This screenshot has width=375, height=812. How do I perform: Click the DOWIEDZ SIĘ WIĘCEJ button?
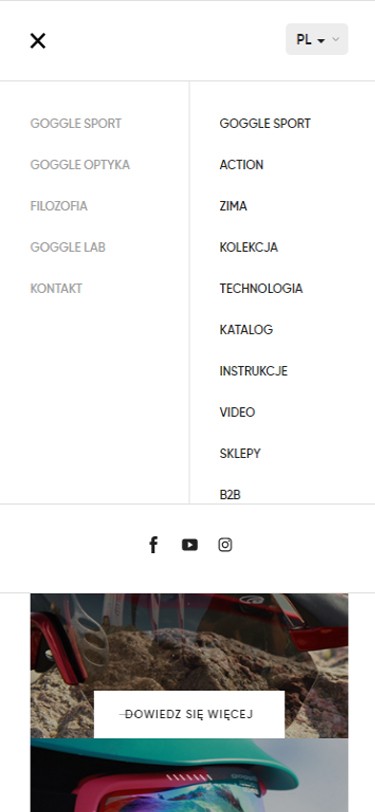point(189,714)
